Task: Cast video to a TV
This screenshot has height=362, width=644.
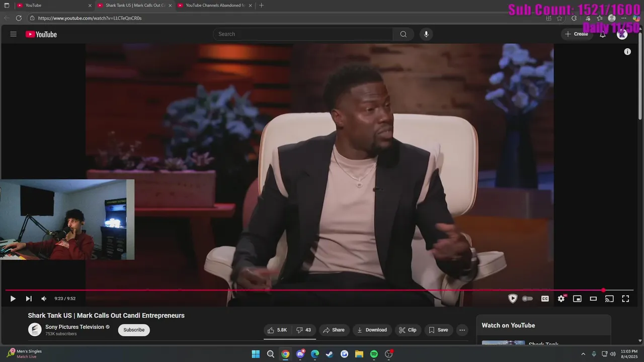Action: pyautogui.click(x=609, y=299)
